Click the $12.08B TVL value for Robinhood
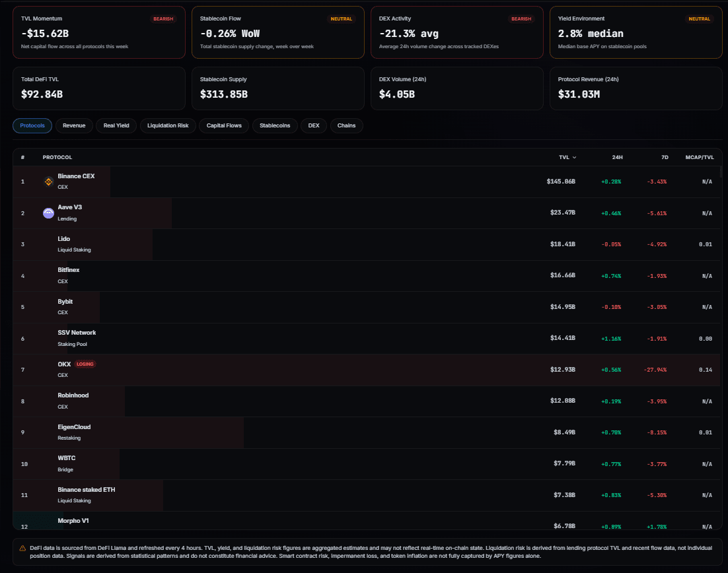The image size is (728, 573). click(563, 401)
